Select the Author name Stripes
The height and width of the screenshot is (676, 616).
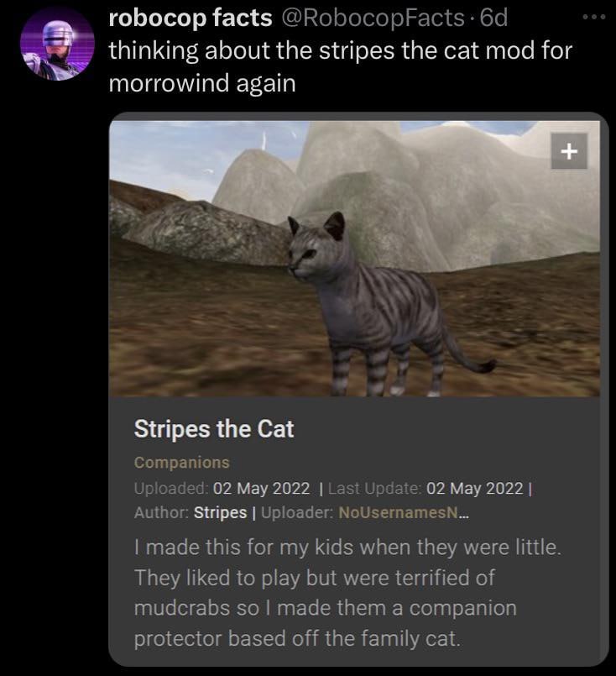220,512
